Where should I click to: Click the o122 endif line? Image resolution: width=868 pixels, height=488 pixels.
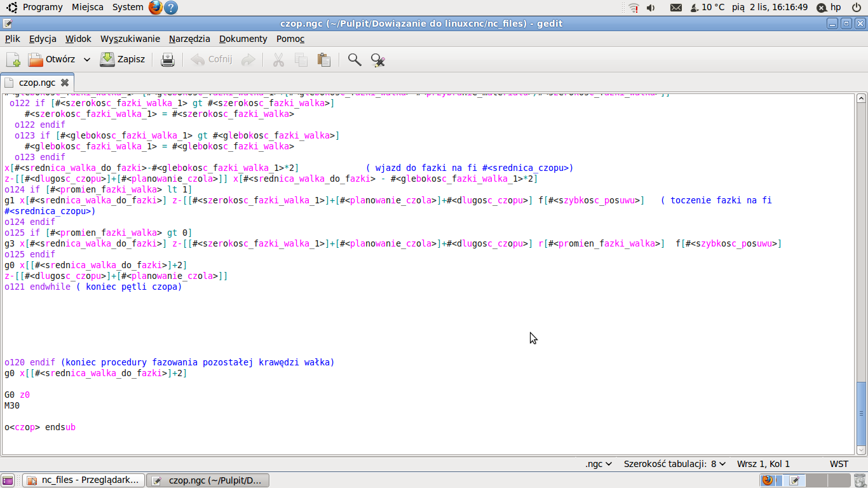tap(40, 125)
